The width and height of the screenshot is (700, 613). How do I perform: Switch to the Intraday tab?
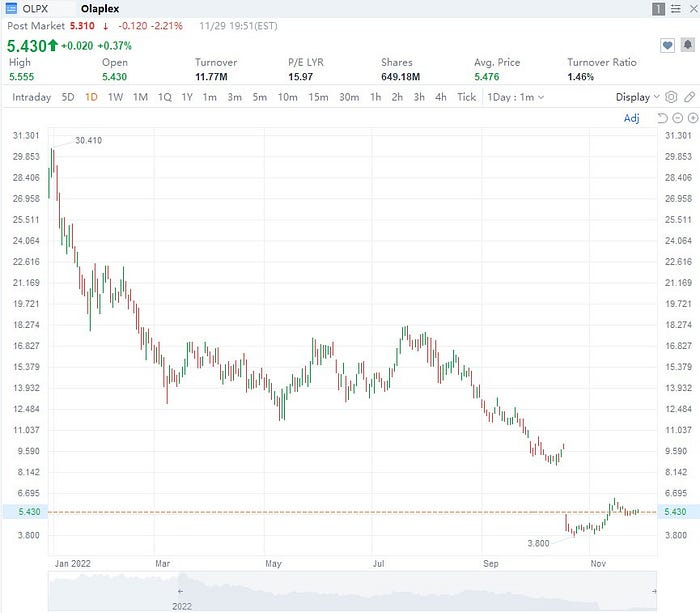coord(31,97)
